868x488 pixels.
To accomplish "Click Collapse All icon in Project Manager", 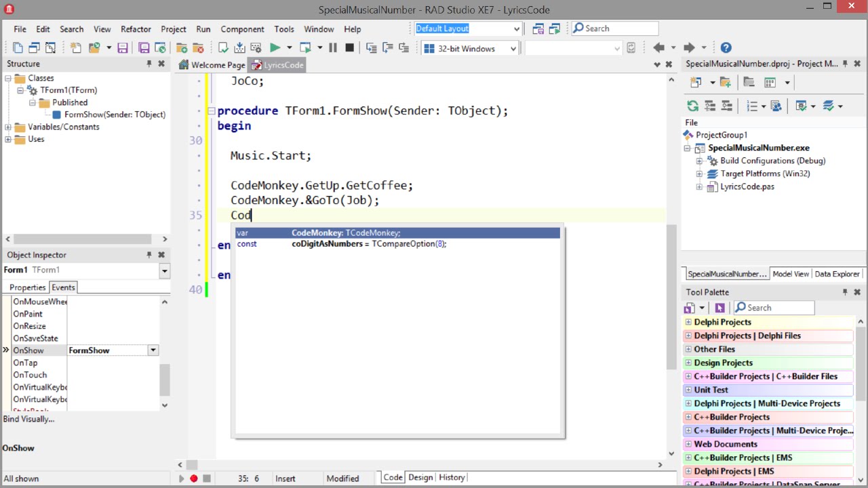I will pyautogui.click(x=726, y=106).
